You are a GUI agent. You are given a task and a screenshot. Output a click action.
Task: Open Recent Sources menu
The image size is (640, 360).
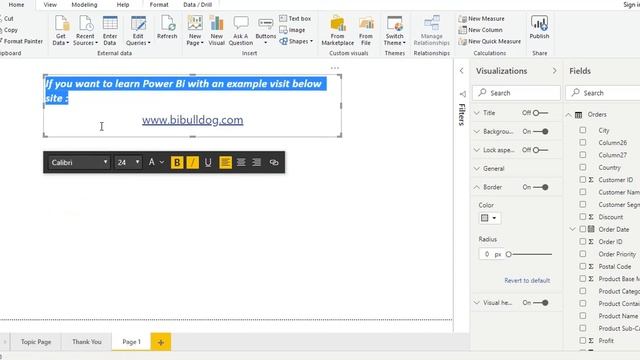(x=85, y=31)
